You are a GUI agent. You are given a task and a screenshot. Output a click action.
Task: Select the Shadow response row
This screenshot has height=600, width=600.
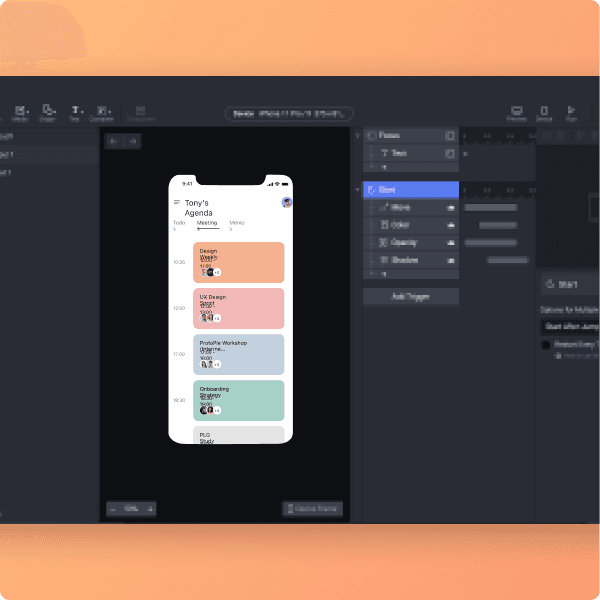tap(411, 260)
